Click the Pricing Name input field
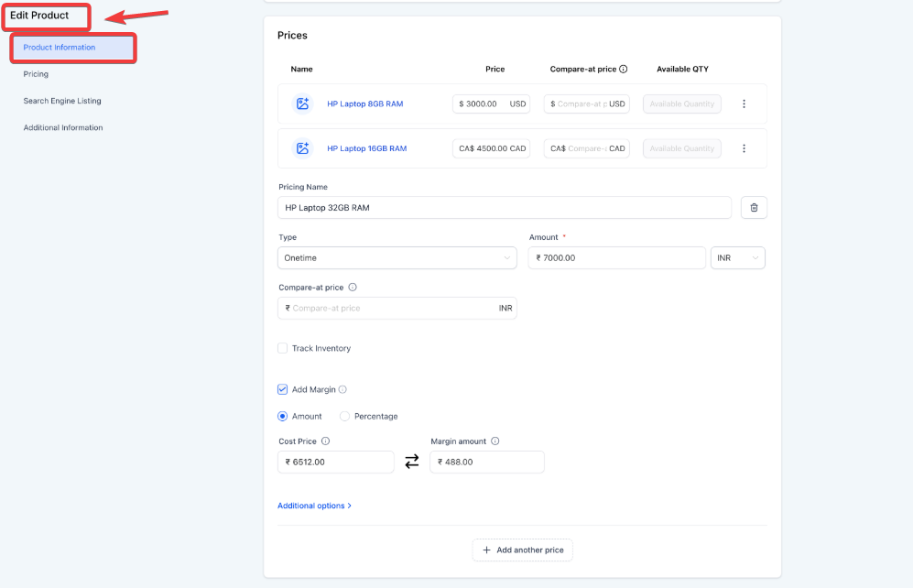This screenshot has width=913, height=588. pyautogui.click(x=504, y=208)
